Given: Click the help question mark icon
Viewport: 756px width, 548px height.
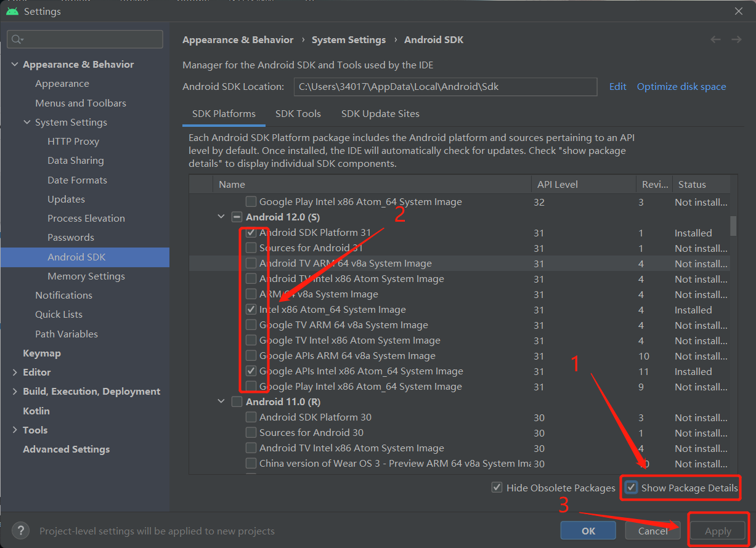Looking at the screenshot, I should [x=20, y=530].
